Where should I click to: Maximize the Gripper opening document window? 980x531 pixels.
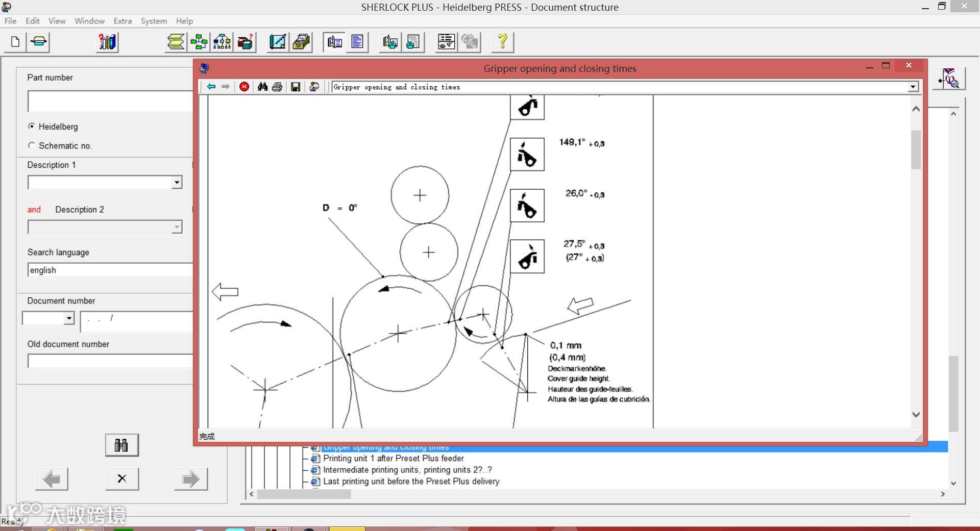coord(886,65)
